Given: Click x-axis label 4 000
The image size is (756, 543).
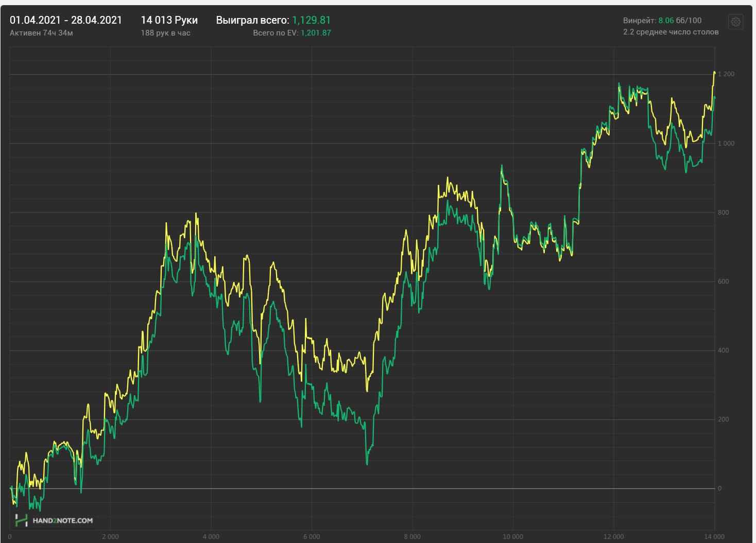Looking at the screenshot, I should click(x=211, y=536).
